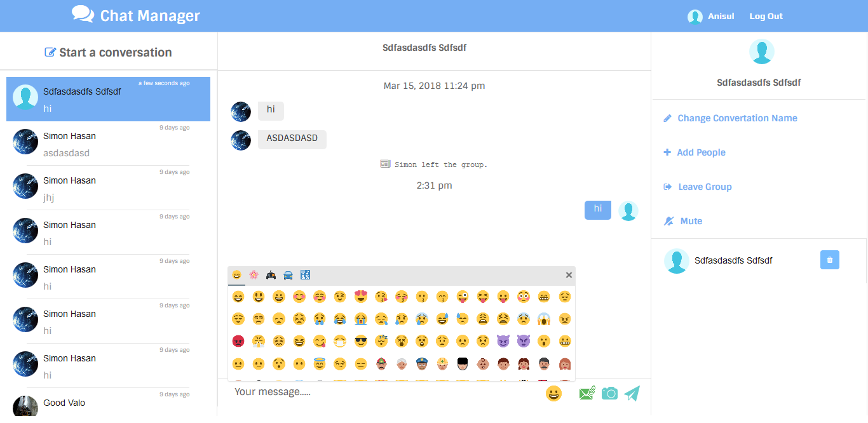Switch to the game controller emoji tab
This screenshot has height=423, width=868.
271,275
